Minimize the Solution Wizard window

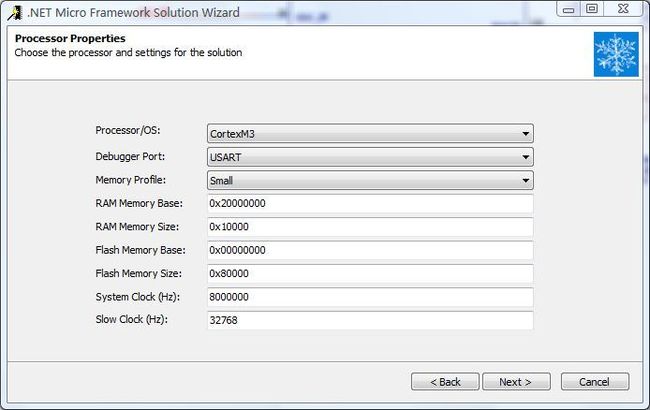click(568, 9)
